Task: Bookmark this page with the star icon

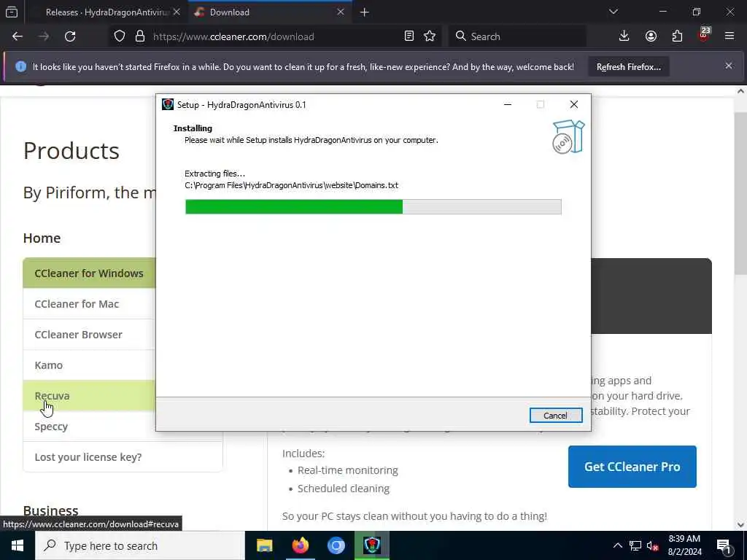Action: tap(430, 36)
